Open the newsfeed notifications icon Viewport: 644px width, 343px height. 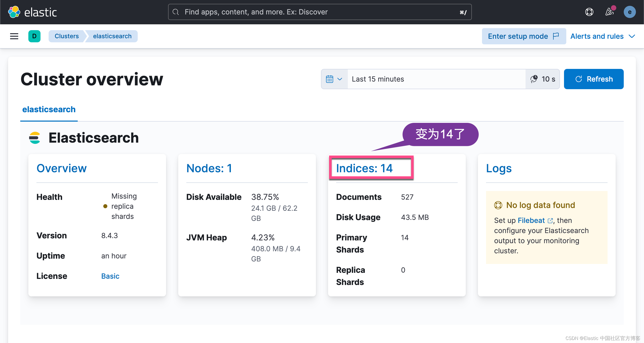610,12
